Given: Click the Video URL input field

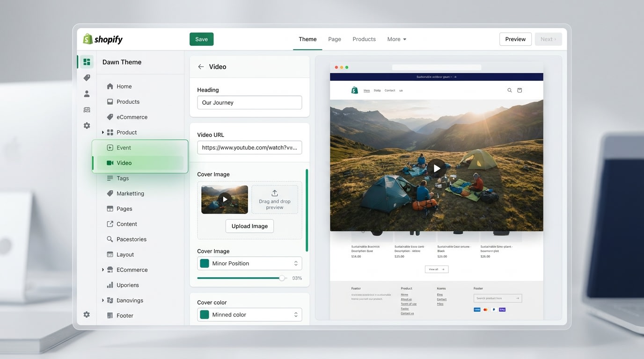Looking at the screenshot, I should [249, 147].
